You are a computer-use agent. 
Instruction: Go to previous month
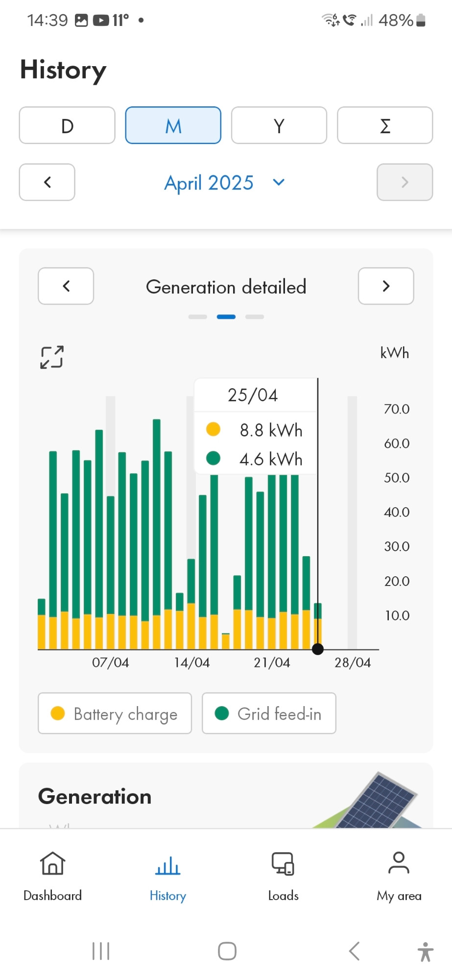pos(47,182)
